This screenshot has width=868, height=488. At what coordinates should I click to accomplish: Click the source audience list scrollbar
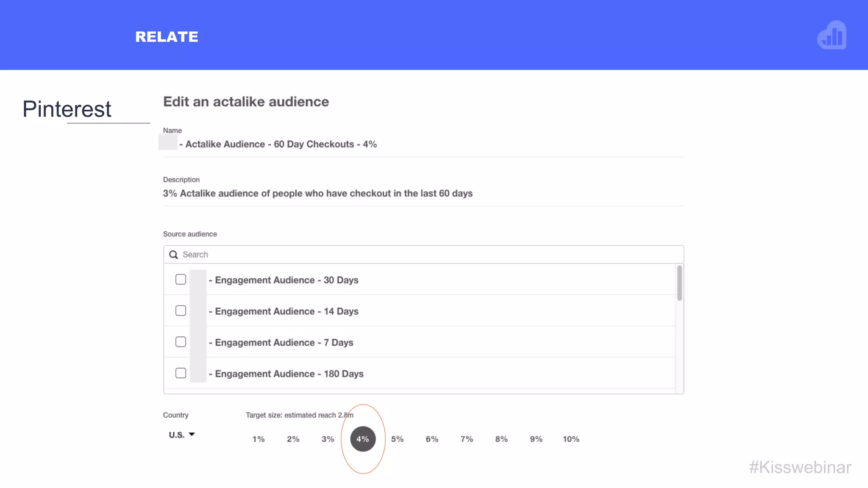point(680,283)
